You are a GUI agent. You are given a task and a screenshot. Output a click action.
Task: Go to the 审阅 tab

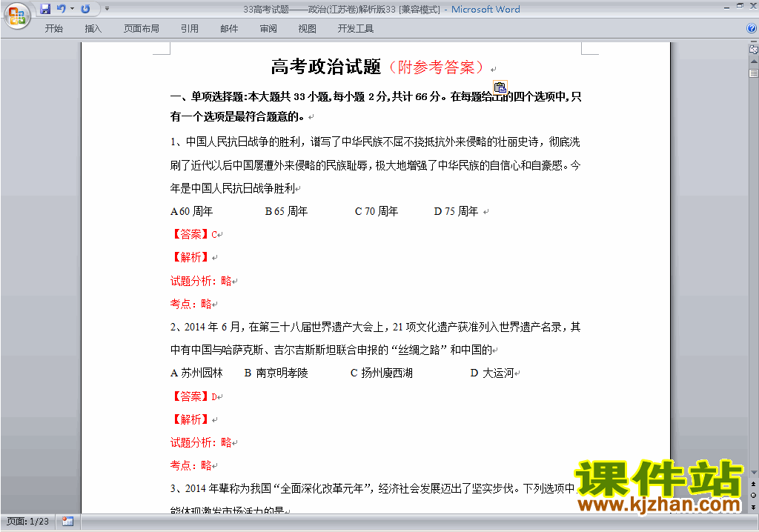[268, 29]
